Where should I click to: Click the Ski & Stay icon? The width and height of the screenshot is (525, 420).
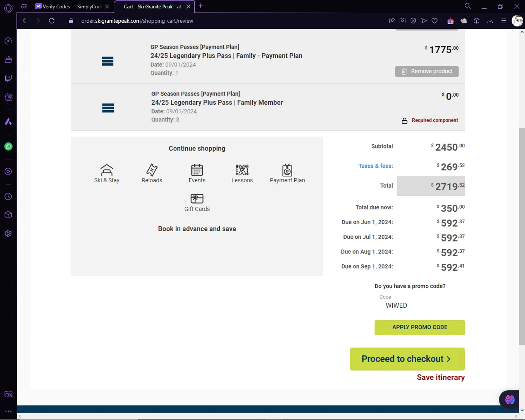pos(107,170)
